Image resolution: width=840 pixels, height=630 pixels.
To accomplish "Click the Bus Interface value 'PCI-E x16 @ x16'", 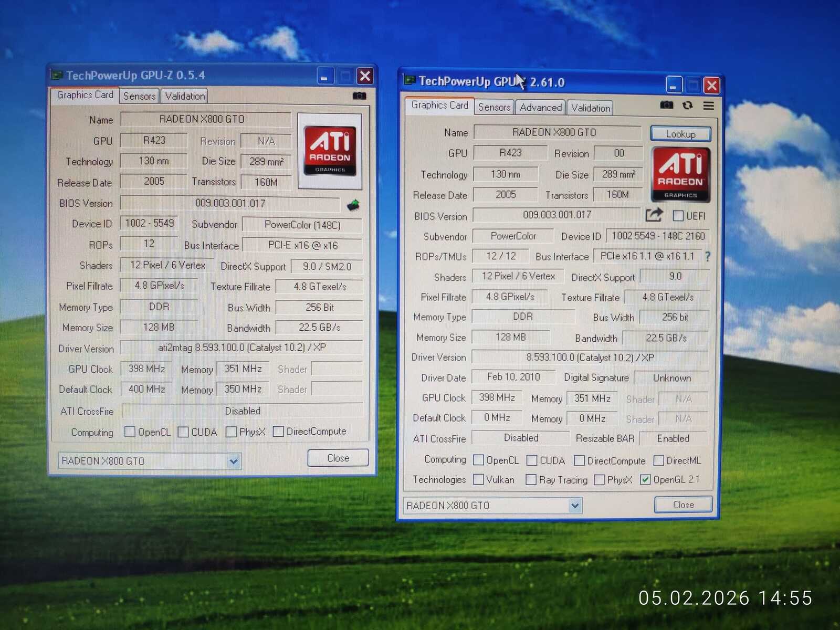I will tap(302, 246).
